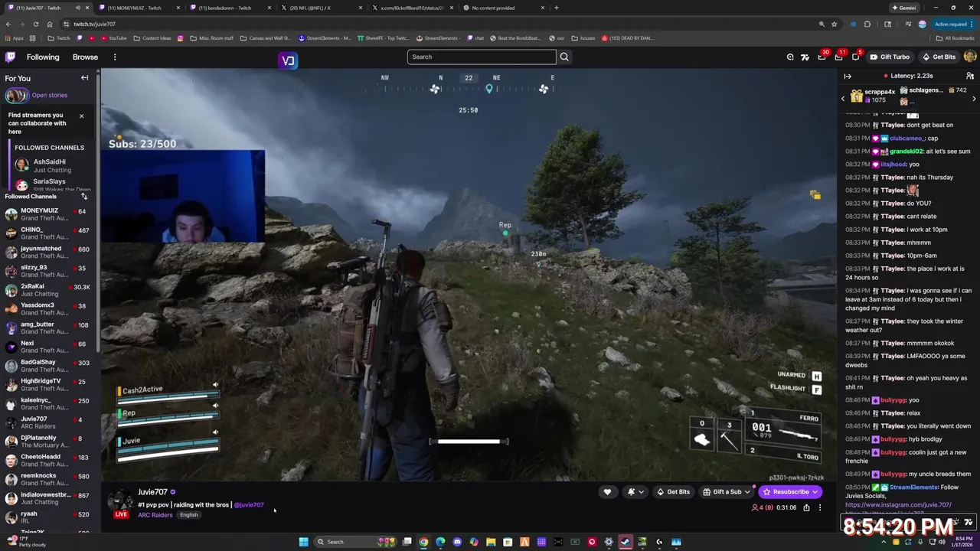This screenshot has width=980, height=551.
Task: Mute the audio on Juvie707 tab
Action: (77, 8)
